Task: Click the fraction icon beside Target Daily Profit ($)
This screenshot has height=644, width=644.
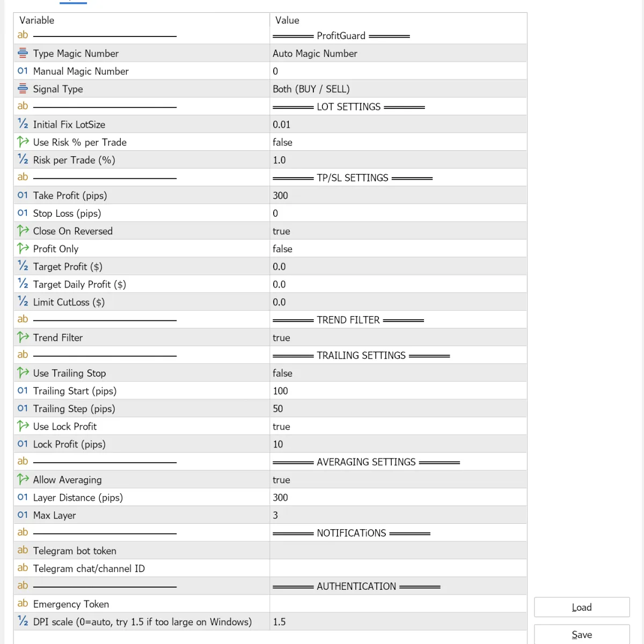Action: 23,284
